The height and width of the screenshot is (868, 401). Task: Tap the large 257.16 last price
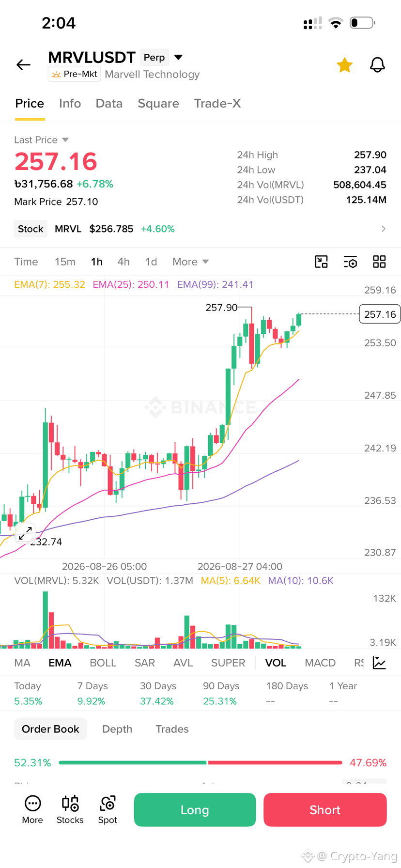[x=56, y=161]
